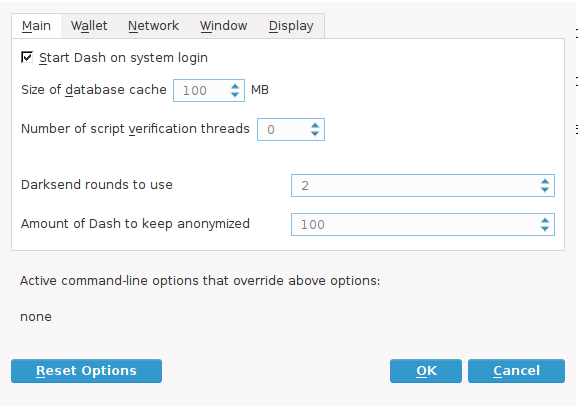Decrement script verification threads down arrow
578x412 pixels.
(x=315, y=134)
